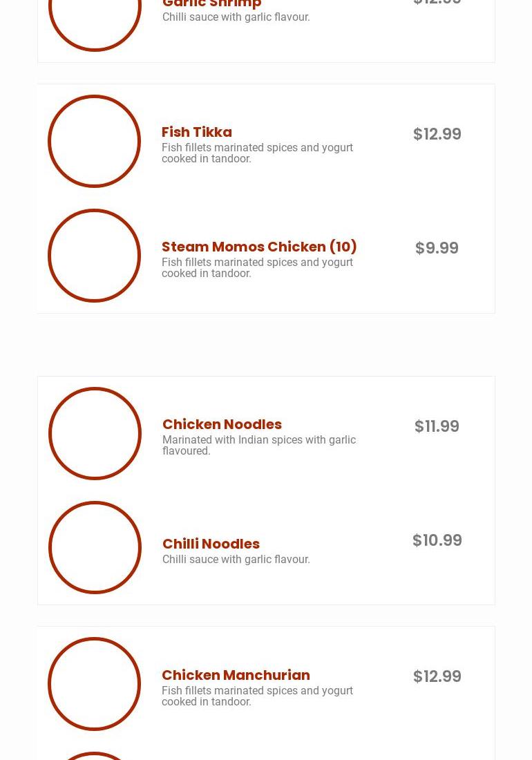Image resolution: width=532 pixels, height=760 pixels.
Task: Click the Fish Tikka $12.99 price
Action: 437,134
